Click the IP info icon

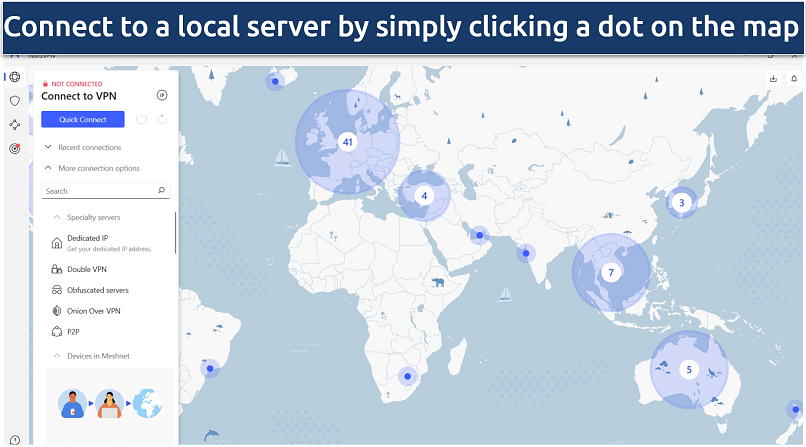pyautogui.click(x=162, y=95)
